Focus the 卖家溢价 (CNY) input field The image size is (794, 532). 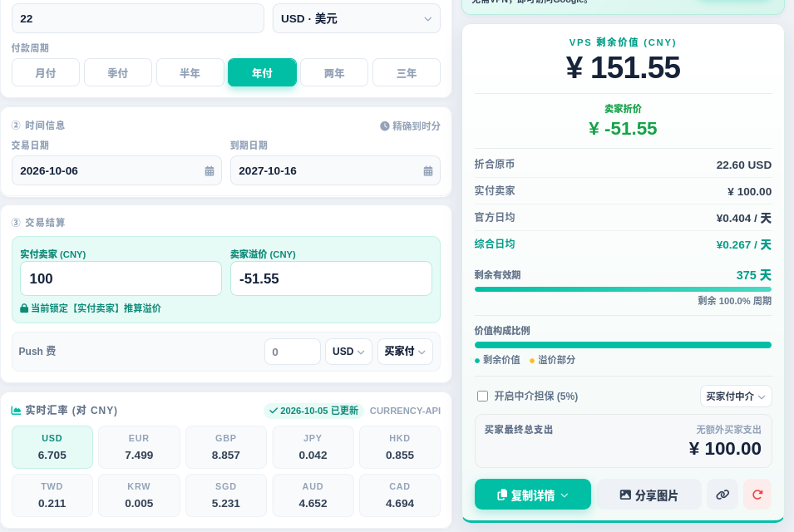[331, 278]
